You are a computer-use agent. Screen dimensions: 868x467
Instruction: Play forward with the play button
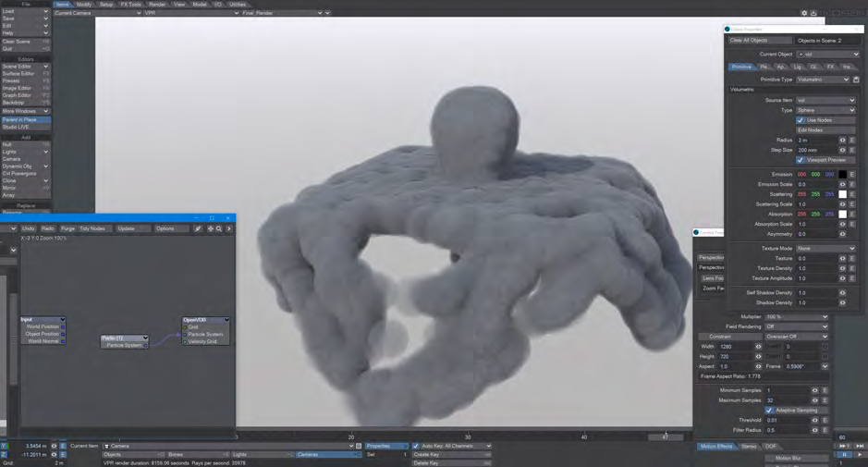click(859, 455)
